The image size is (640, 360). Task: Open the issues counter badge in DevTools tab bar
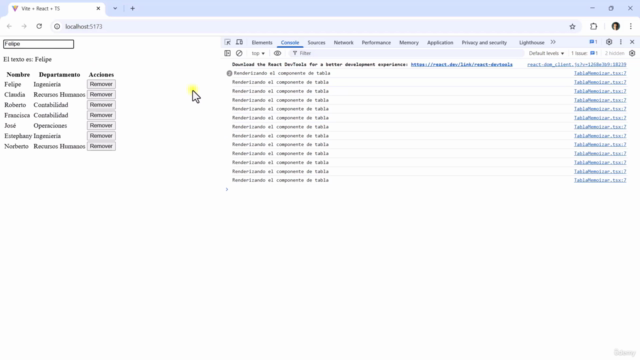(x=593, y=42)
